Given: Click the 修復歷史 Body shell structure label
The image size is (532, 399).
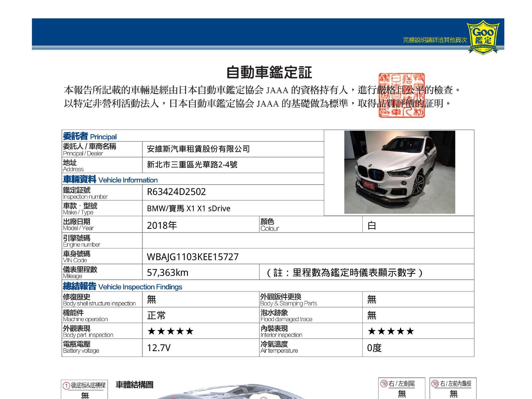Looking at the screenshot, I should [99, 300].
